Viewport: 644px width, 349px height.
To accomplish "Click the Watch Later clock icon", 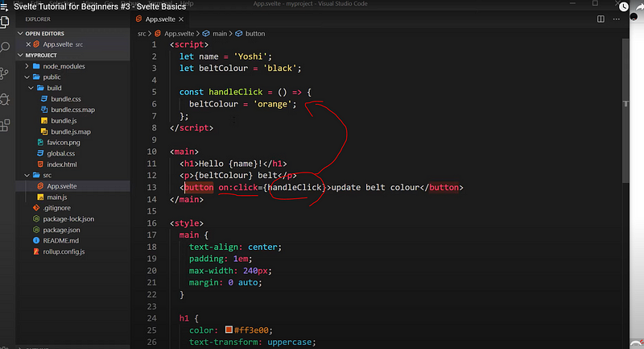I will 623,6.
